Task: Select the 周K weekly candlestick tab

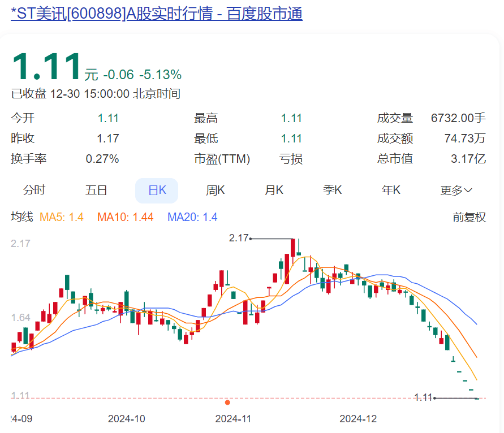Action: point(216,190)
